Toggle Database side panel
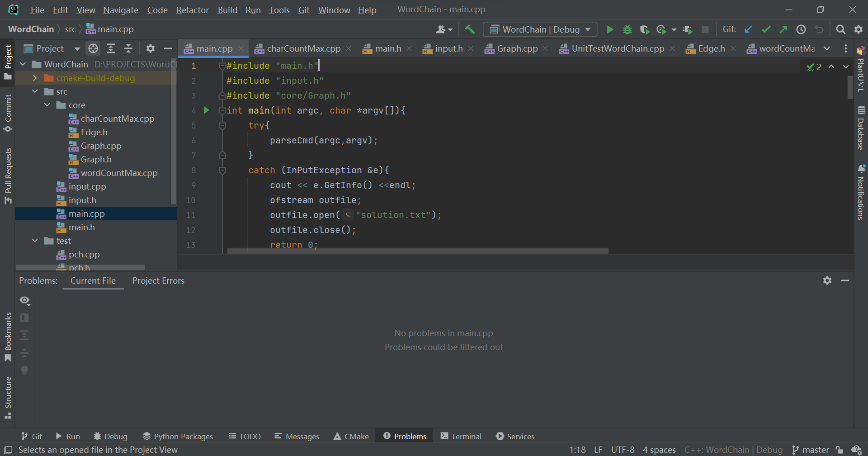The width and height of the screenshot is (868, 456). point(861,128)
